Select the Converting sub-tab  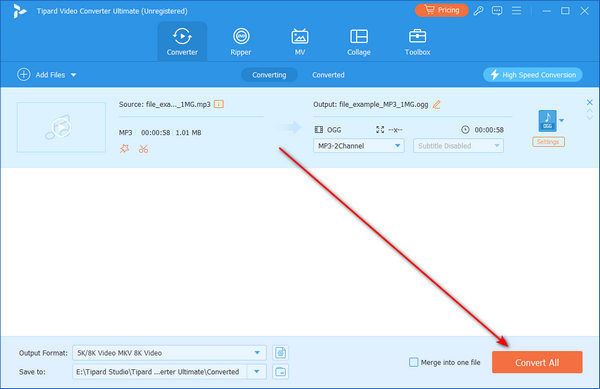point(269,75)
